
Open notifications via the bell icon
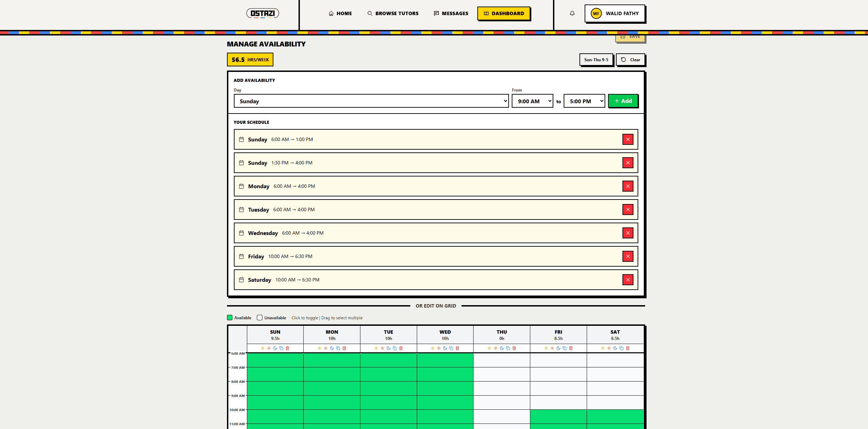click(572, 13)
